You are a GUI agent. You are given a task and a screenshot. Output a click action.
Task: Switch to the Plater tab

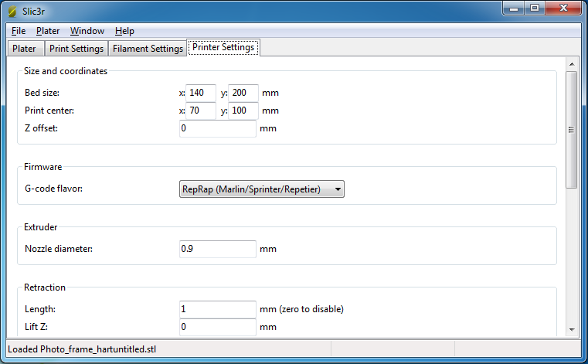click(x=24, y=49)
